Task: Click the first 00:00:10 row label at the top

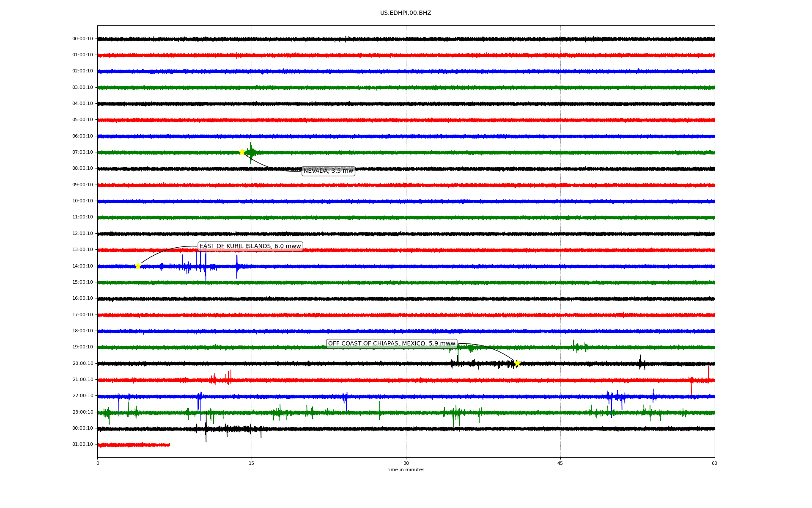Action: (82, 39)
